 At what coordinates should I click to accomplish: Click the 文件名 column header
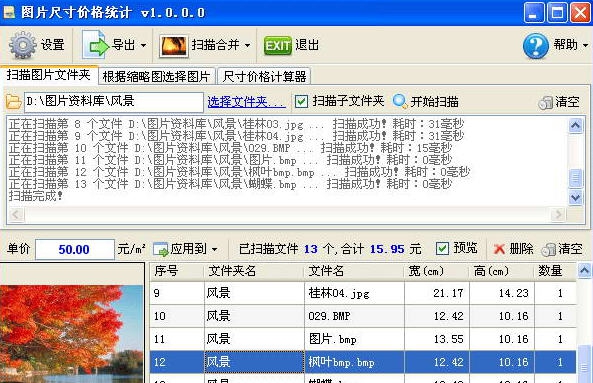pyautogui.click(x=354, y=271)
